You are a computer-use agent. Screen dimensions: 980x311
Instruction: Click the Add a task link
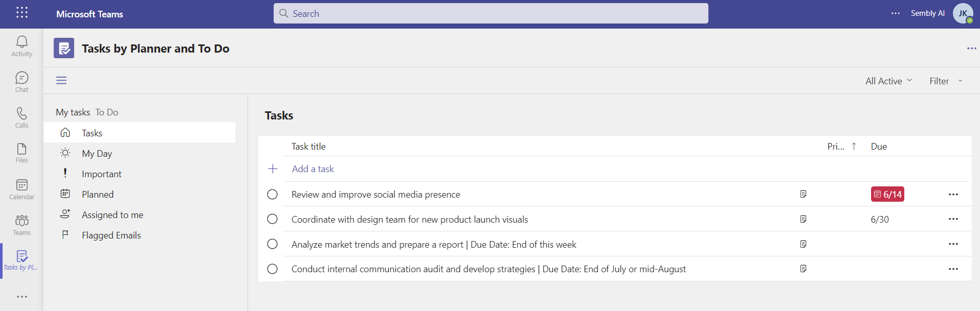313,169
